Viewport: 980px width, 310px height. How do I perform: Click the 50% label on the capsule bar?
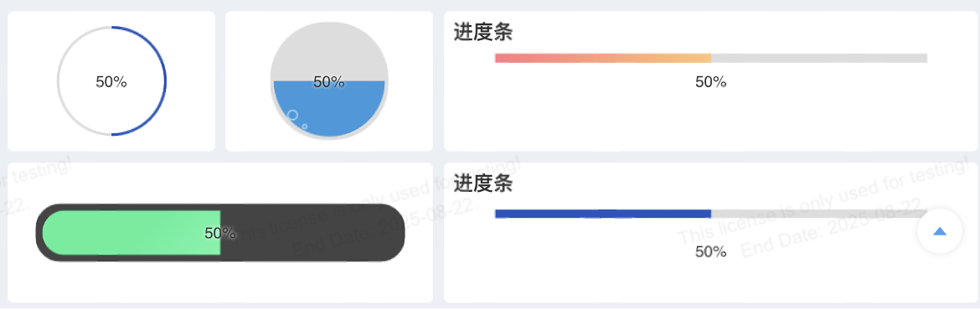click(x=220, y=233)
